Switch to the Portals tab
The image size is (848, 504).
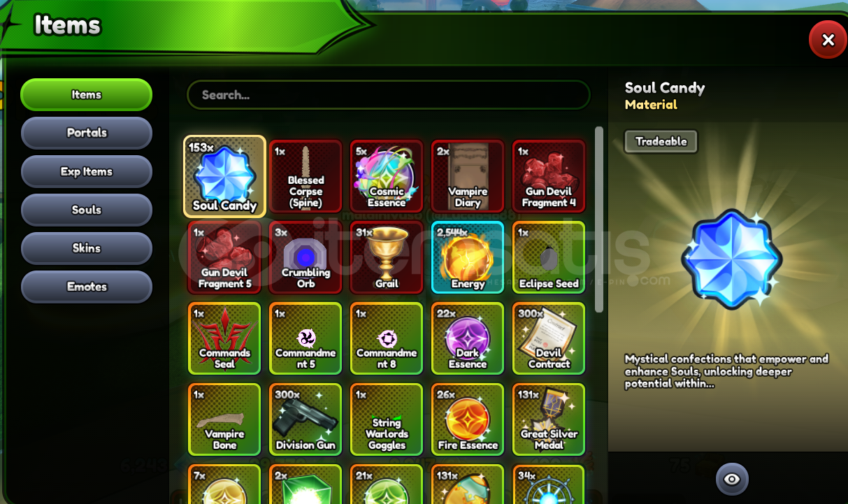tap(87, 133)
